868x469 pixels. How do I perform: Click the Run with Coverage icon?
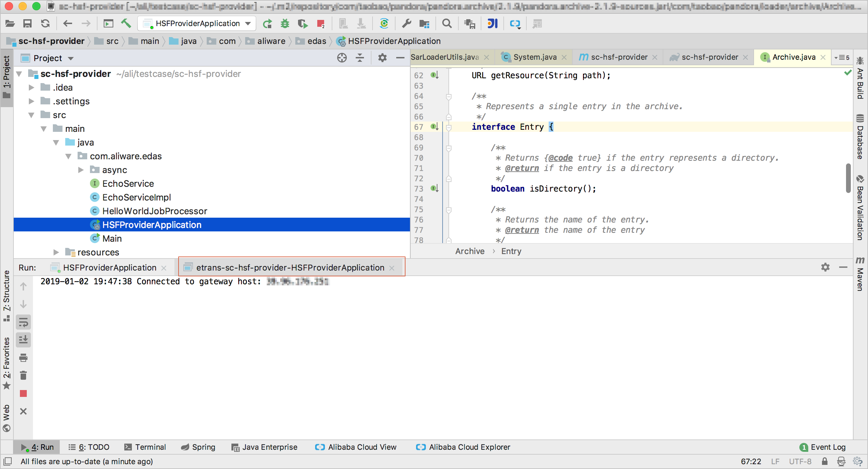click(x=302, y=24)
